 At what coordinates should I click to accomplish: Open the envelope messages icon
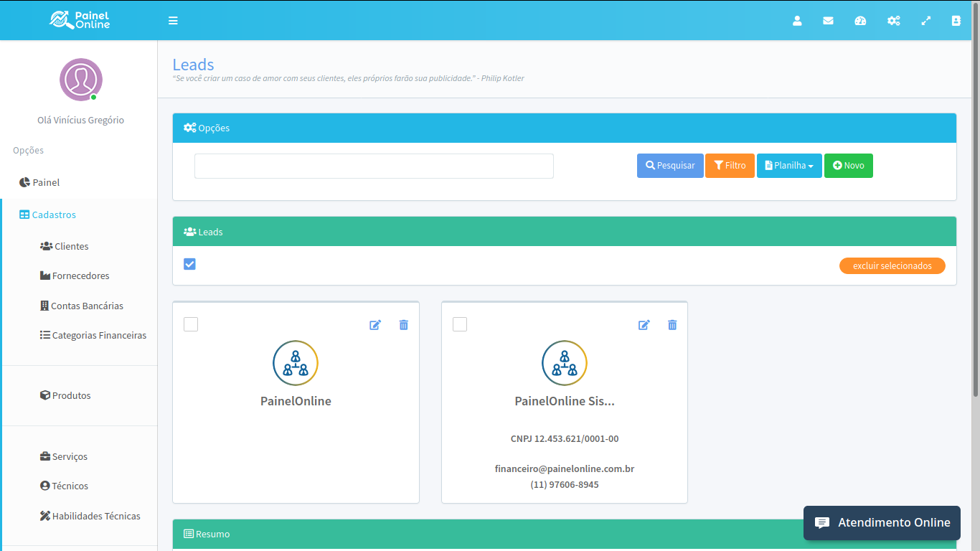pos(828,21)
